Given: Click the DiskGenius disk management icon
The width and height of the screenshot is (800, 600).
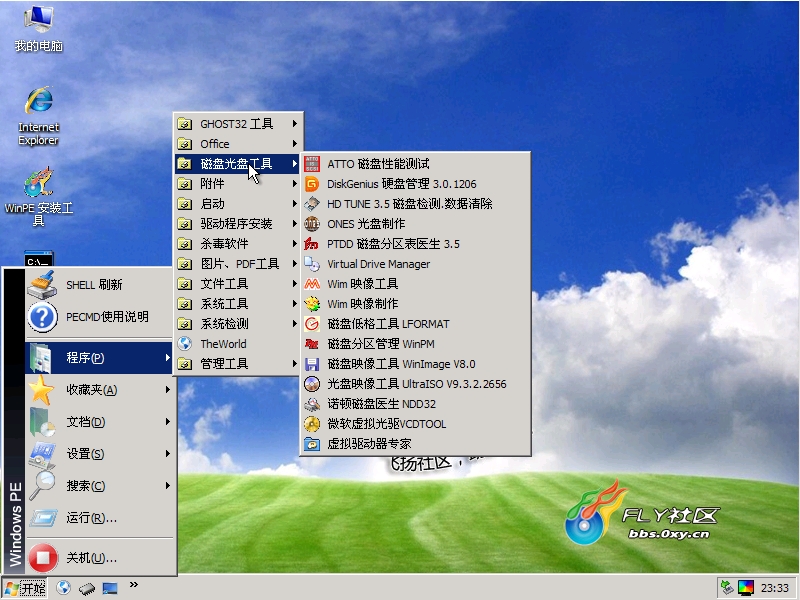Looking at the screenshot, I should click(312, 184).
